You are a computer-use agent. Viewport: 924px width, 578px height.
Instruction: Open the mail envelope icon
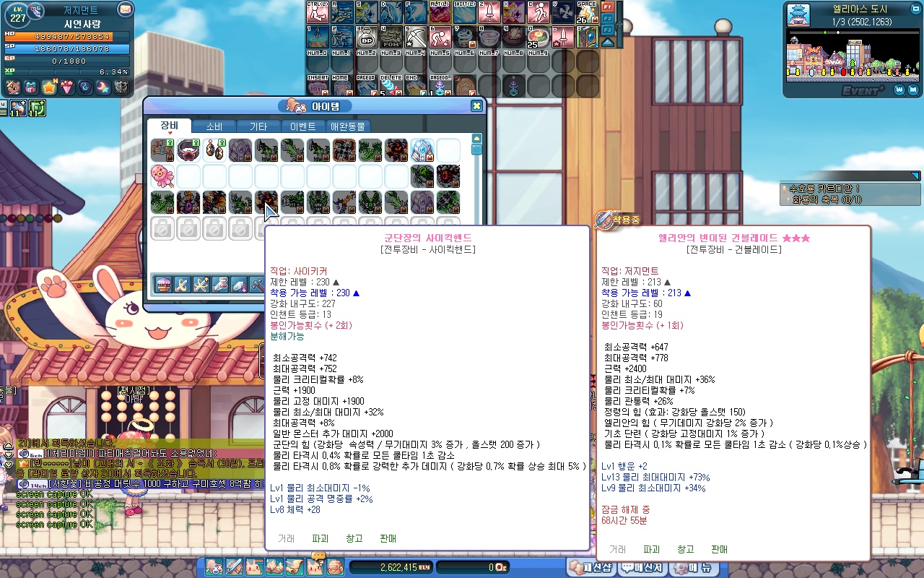coord(125,9)
